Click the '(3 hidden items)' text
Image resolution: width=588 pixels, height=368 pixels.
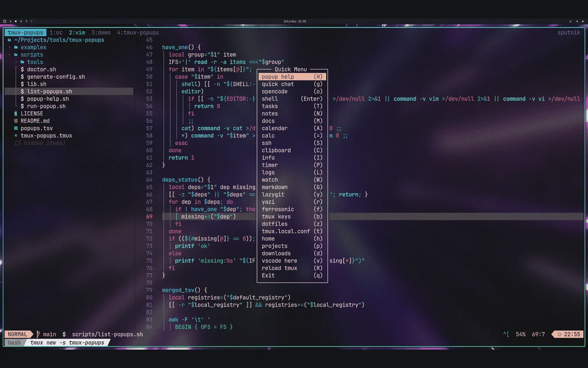40,143
